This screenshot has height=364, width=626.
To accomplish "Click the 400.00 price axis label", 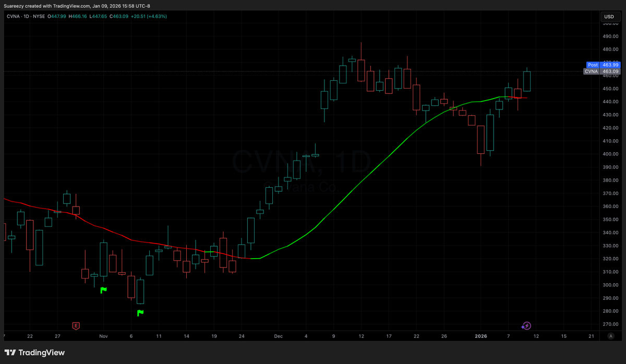I will (x=610, y=154).
